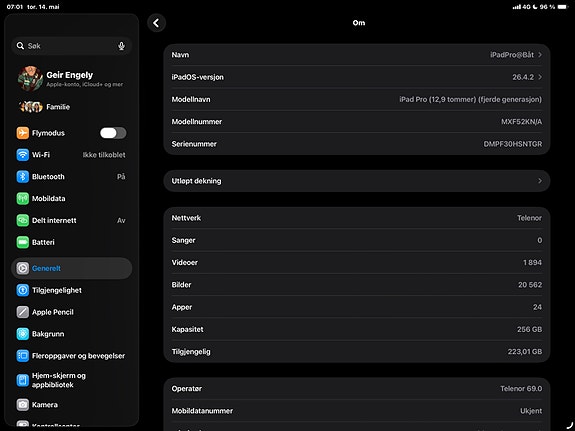Tap the back arrow button

tap(156, 23)
